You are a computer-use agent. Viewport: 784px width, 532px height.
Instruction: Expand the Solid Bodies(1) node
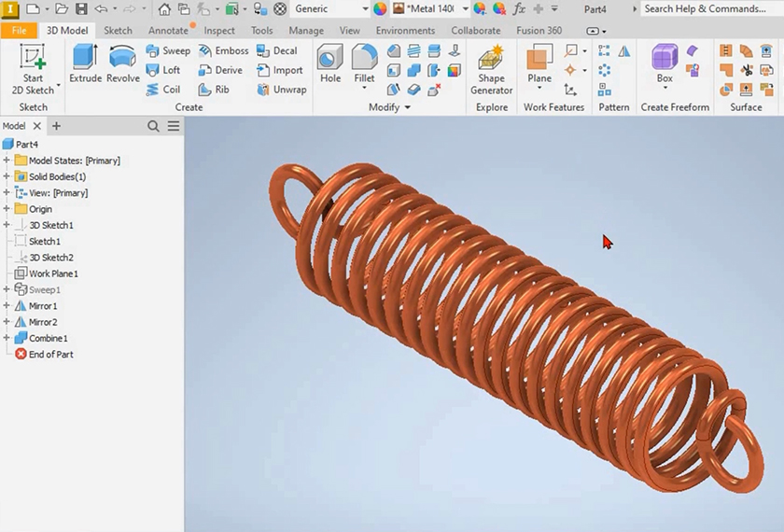(7, 176)
